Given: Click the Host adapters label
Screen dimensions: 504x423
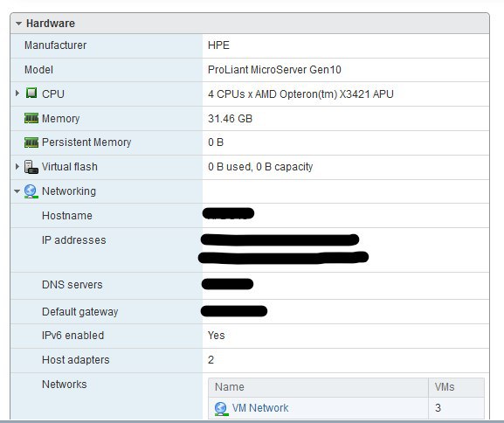Looking at the screenshot, I should 75,360.
